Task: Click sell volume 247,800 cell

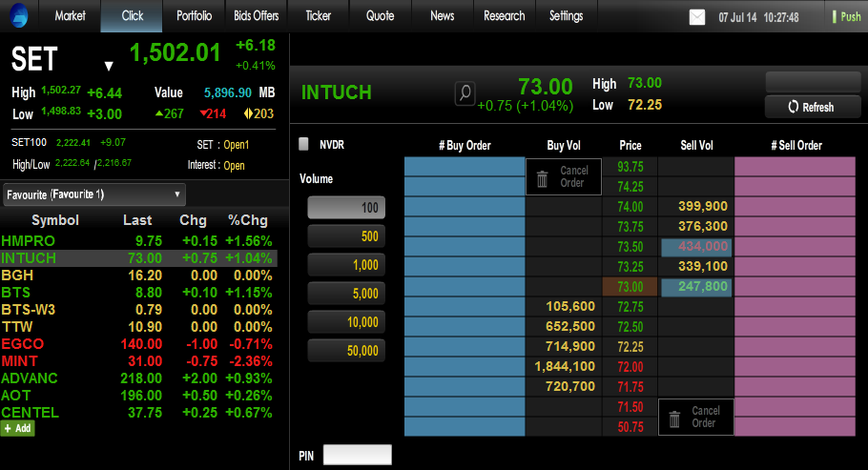Action: [696, 287]
